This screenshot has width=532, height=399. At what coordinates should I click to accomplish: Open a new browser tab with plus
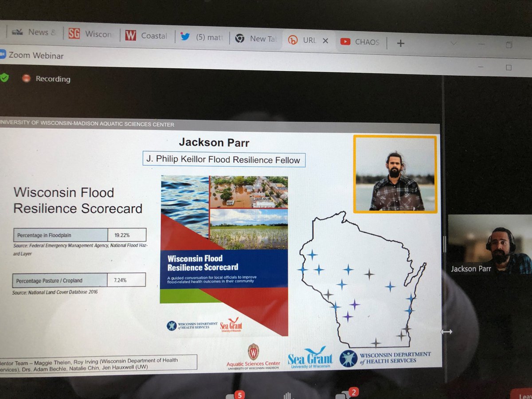[400, 43]
